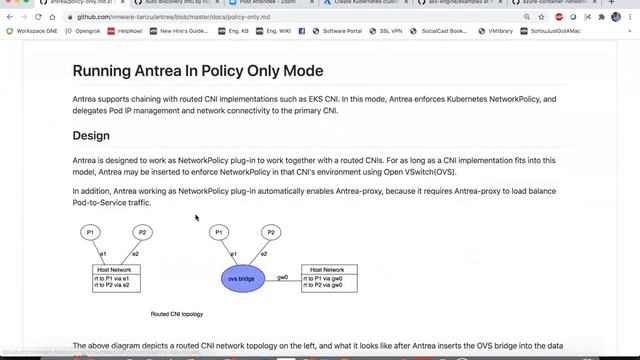Click the 'Running Antrea In Policy Only Mode' heading
Screen dimensions: 640x360
tap(198, 71)
